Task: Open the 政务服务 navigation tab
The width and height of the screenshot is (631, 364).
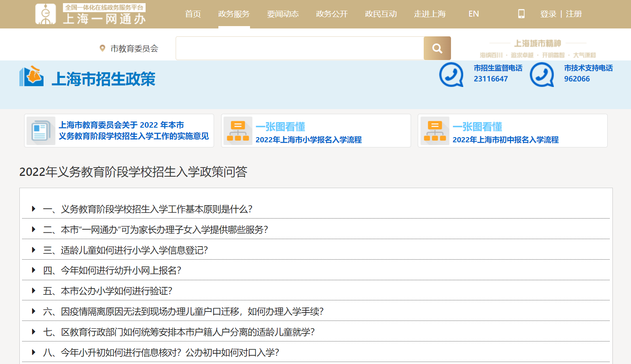Action: (234, 14)
